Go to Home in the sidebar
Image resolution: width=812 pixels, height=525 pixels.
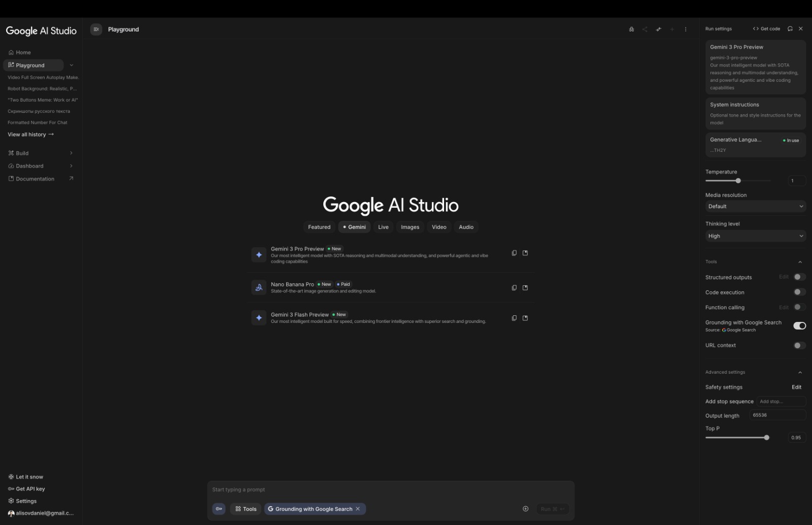[20, 52]
